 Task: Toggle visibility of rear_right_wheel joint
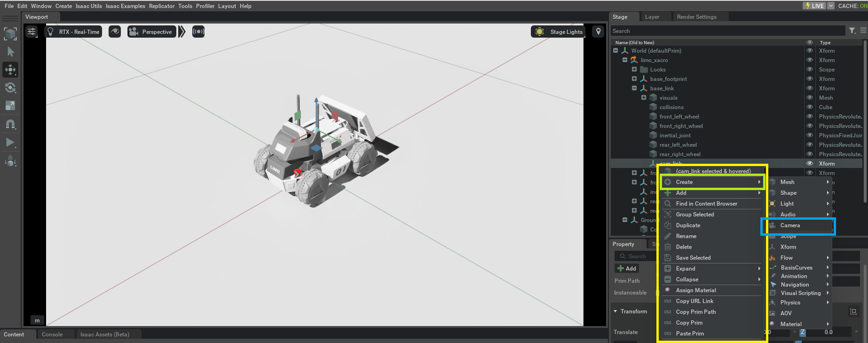[810, 154]
